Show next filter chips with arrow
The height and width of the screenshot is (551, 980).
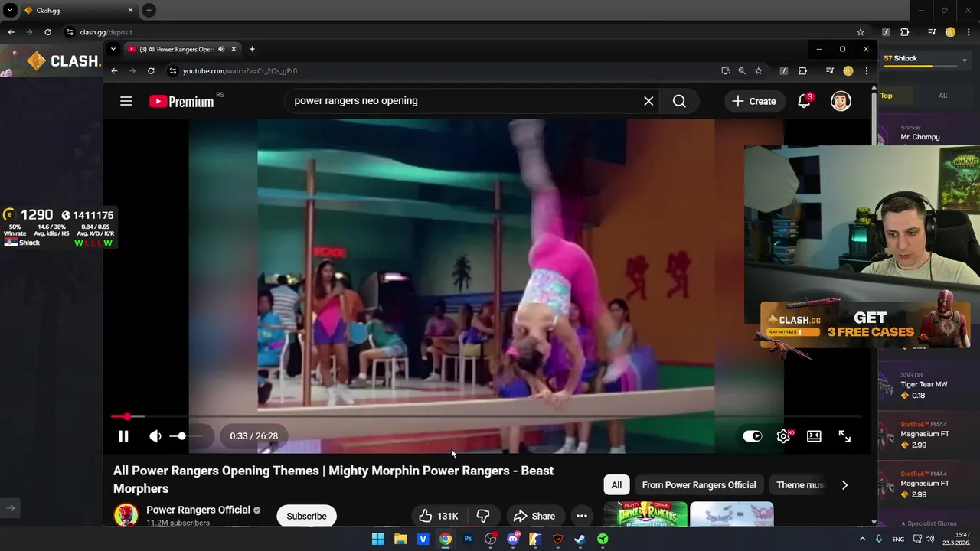coord(844,485)
